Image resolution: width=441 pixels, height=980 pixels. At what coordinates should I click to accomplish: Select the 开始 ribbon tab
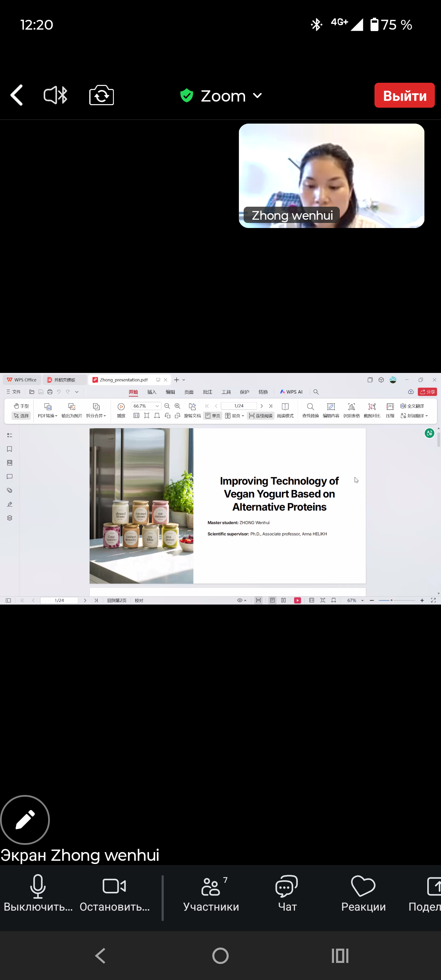[x=133, y=392]
